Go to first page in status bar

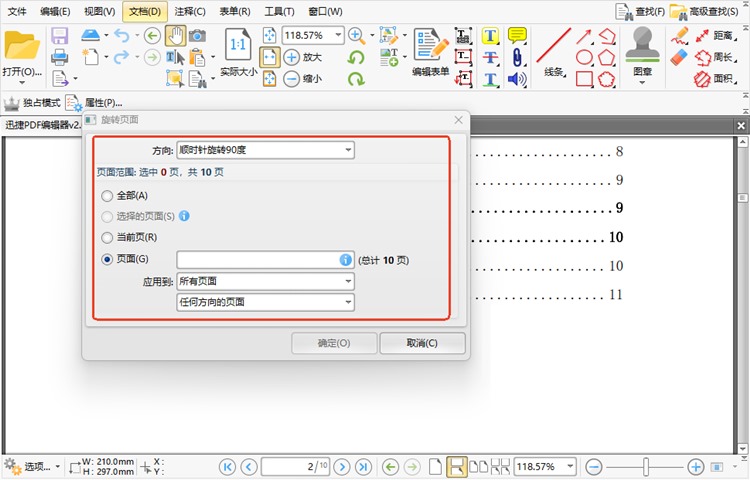coord(227,467)
